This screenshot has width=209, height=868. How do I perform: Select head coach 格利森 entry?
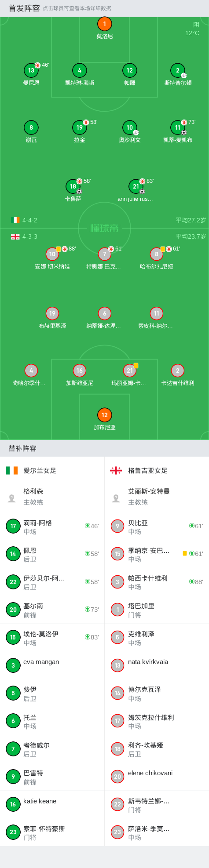[x=52, y=497]
